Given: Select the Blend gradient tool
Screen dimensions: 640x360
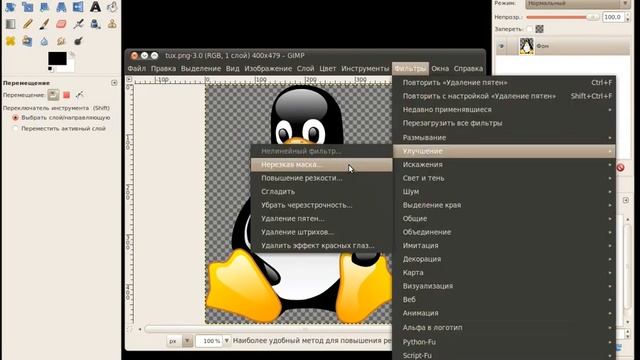Looking at the screenshot, I should point(11,24).
